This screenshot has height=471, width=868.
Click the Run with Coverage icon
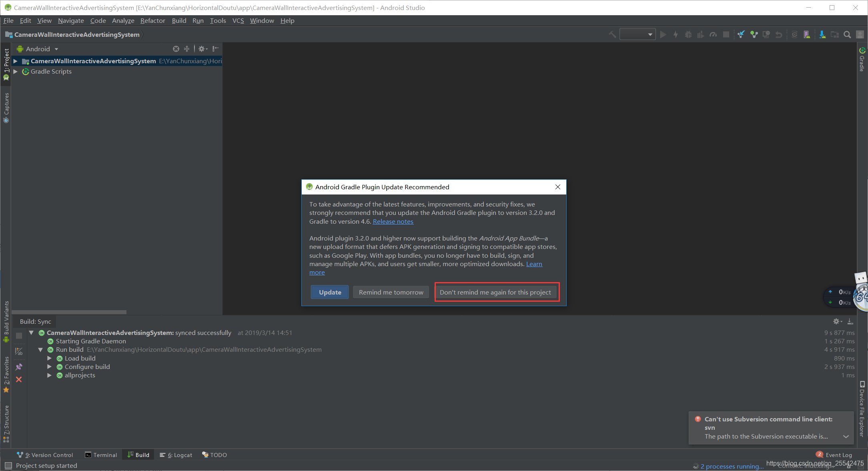[700, 34]
